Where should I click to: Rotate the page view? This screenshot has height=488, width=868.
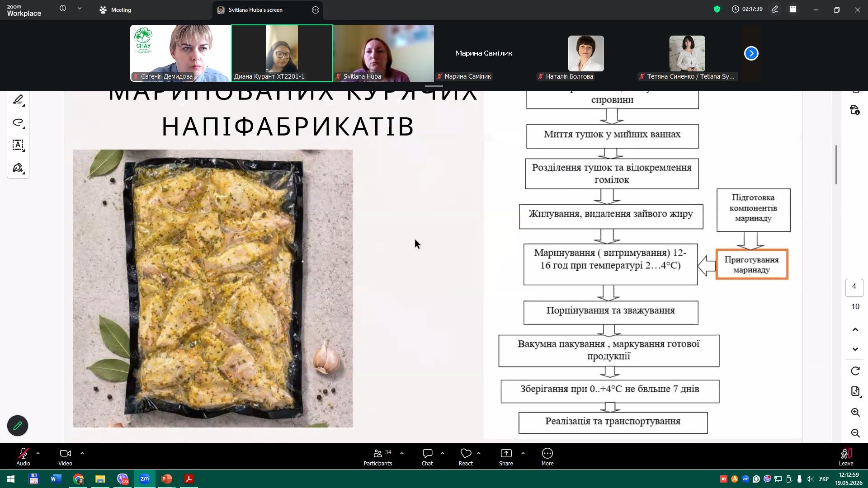pos(855,371)
